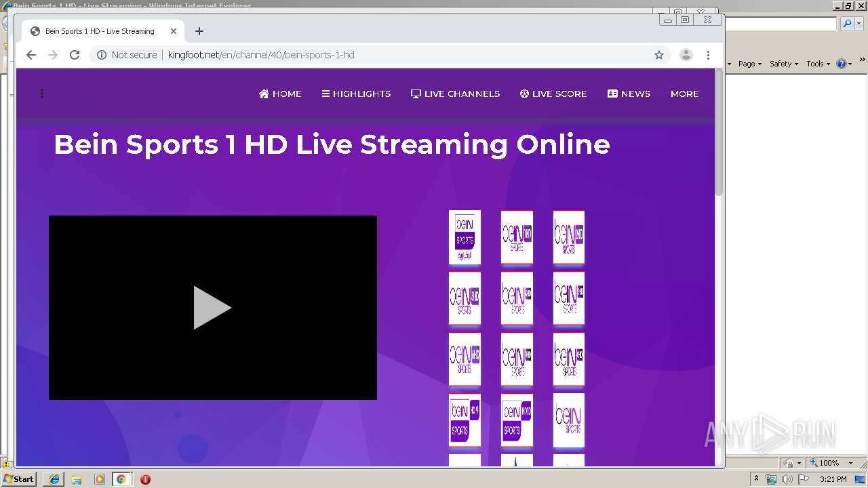The width and height of the screenshot is (868, 488).
Task: Open the three-dot site menu at page left
Action: tap(42, 94)
